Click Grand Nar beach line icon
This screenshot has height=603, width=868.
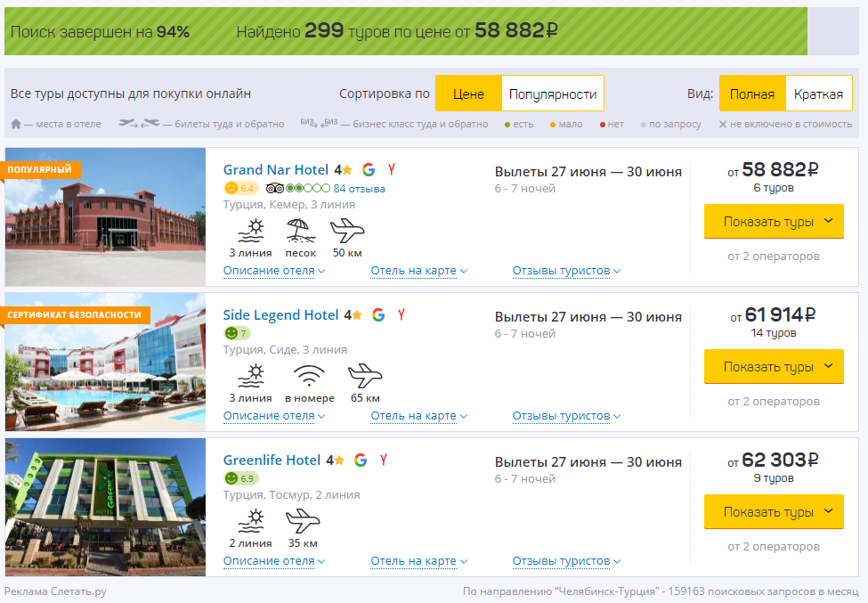click(x=251, y=231)
